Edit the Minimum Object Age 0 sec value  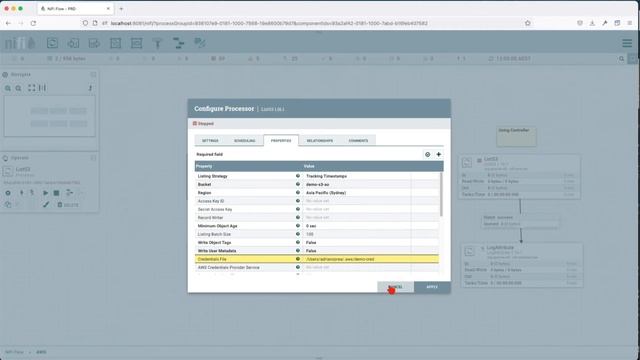(356, 226)
